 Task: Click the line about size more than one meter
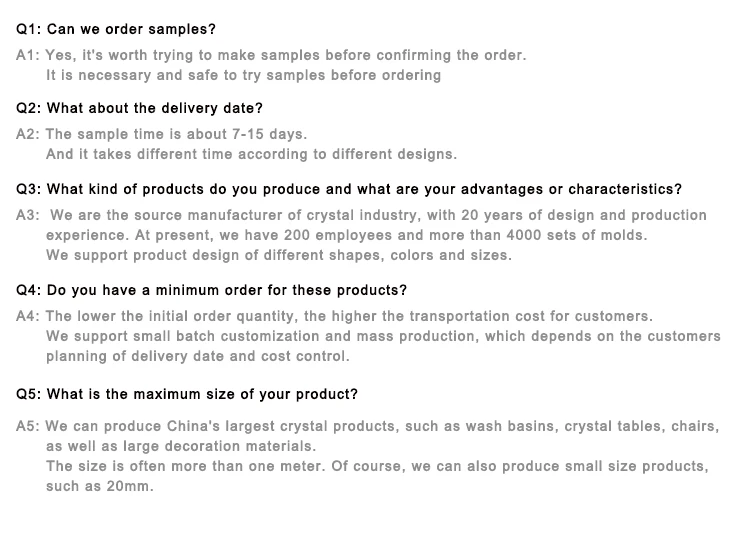coord(377,466)
